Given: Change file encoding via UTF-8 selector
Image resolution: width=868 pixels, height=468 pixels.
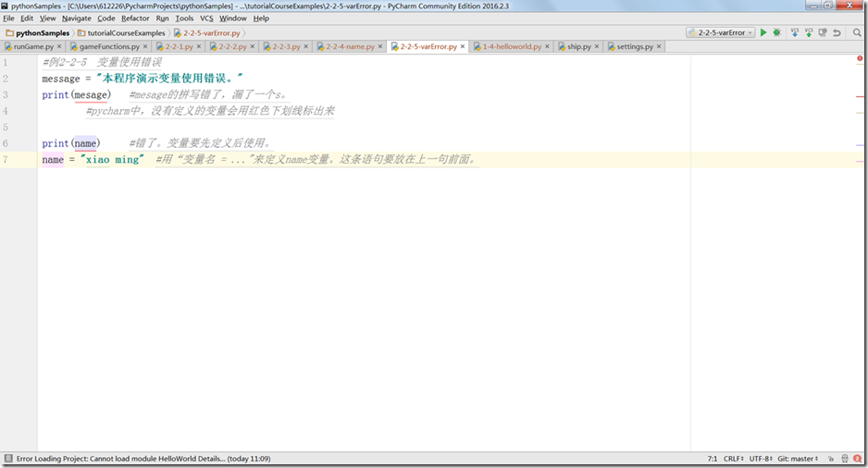Looking at the screenshot, I should (x=761, y=459).
